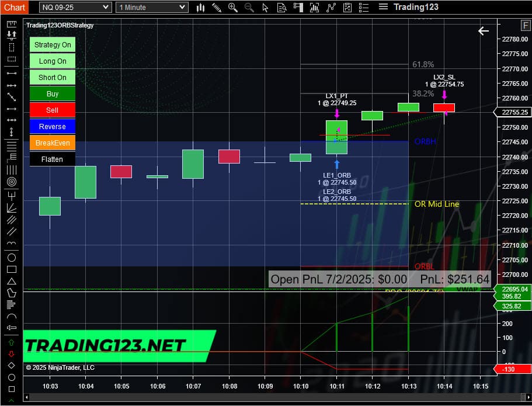This screenshot has height=406, width=532.
Task: Click the 61.8% Fibonacci label
Action: 423,64
